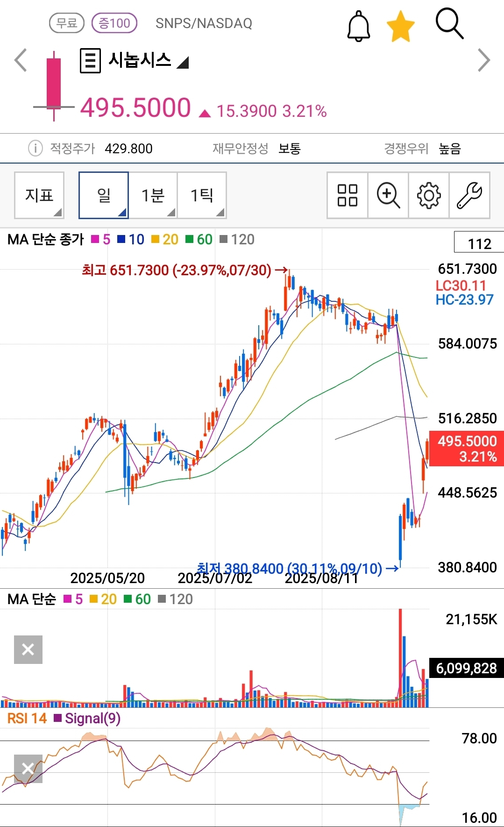Activate the chart zoom-in magnifier
The width and height of the screenshot is (504, 827).
[388, 195]
